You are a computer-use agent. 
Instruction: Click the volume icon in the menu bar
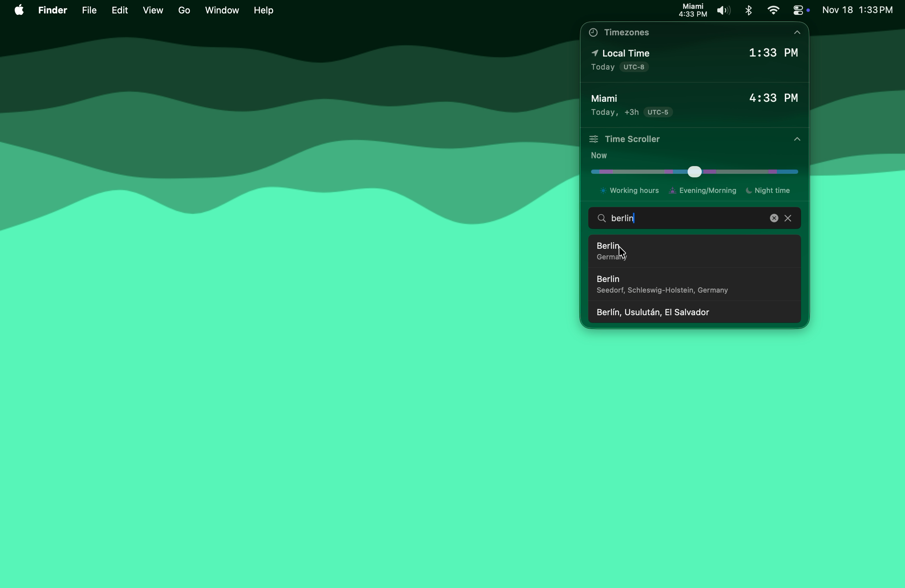[723, 10]
